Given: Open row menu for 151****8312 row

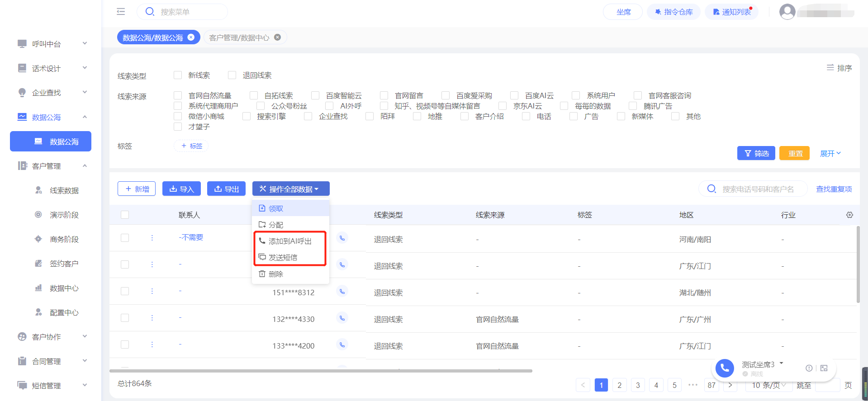Looking at the screenshot, I should (152, 291).
